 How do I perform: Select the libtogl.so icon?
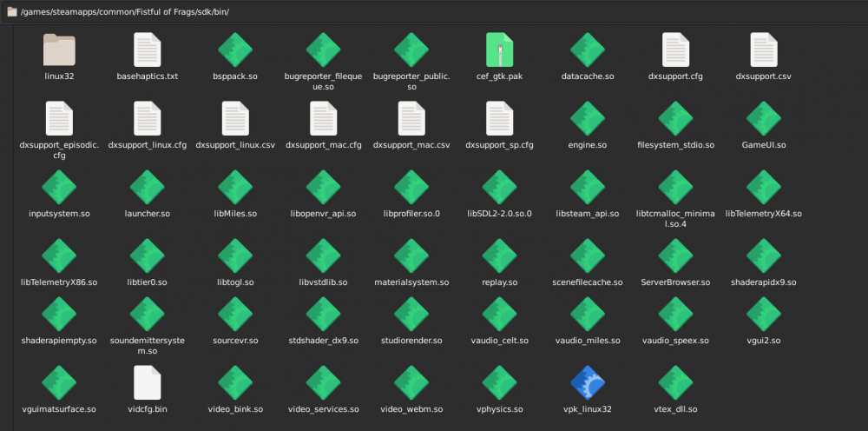click(235, 256)
